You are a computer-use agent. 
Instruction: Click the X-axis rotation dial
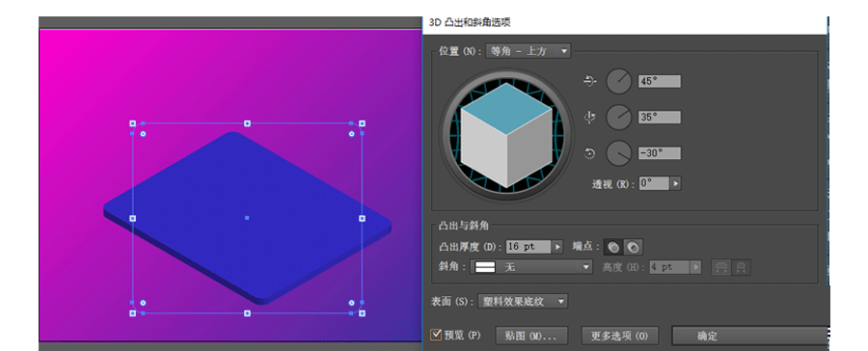619,81
